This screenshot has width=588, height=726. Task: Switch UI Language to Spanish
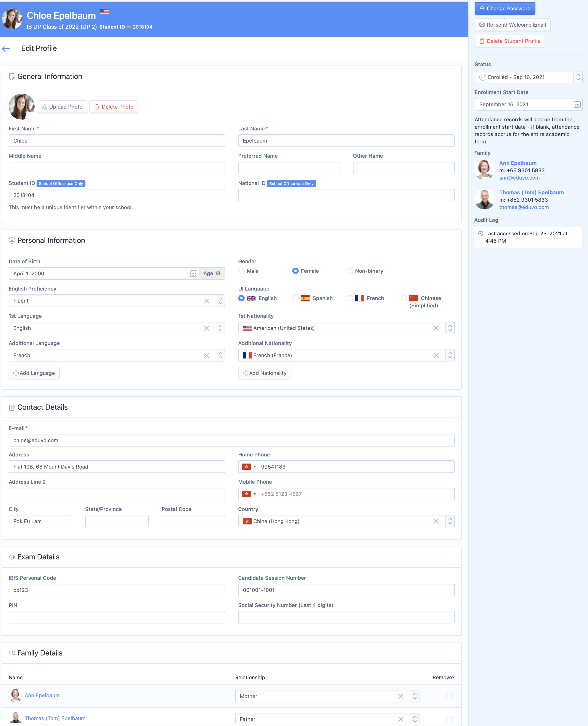click(x=295, y=298)
